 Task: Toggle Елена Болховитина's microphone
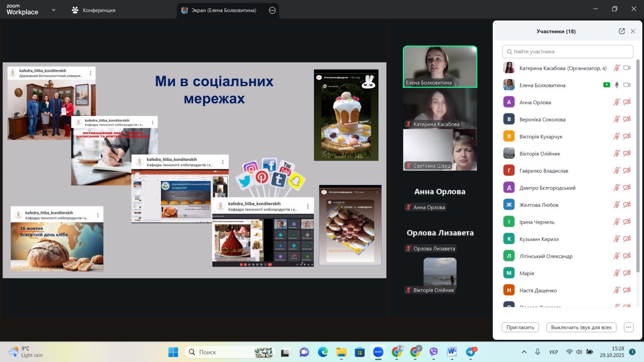click(617, 85)
